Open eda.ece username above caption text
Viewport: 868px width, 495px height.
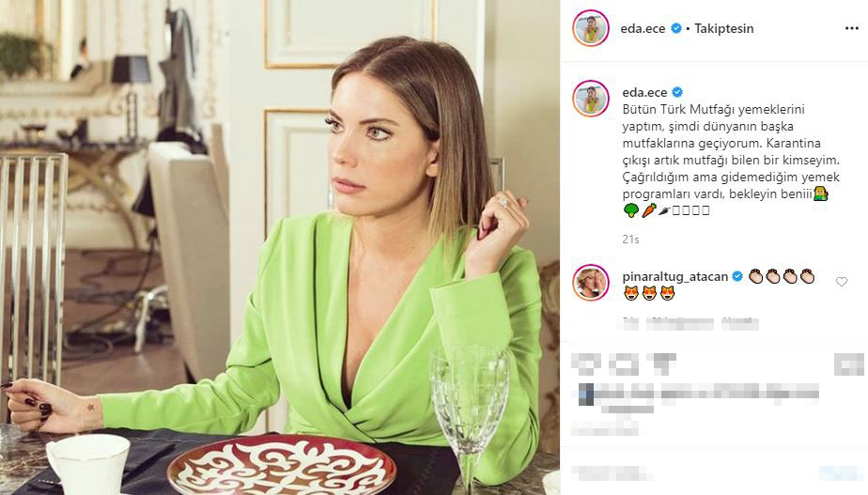click(x=644, y=92)
